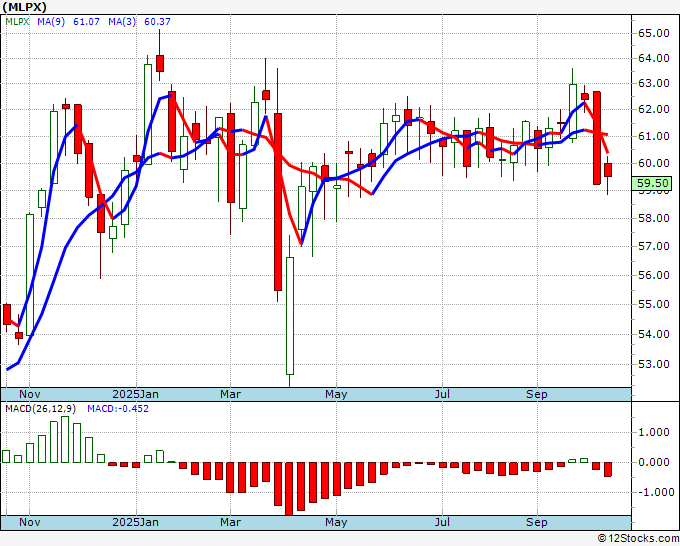This screenshot has width=680, height=546.
Task: Click the MACD:-0.452 value label
Action: click(x=118, y=409)
